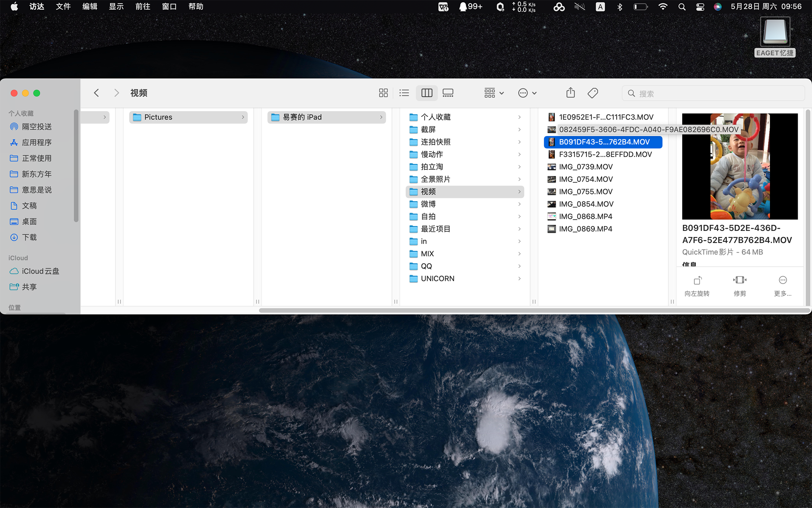Screen dimensions: 812x508
Task: Open the 帮助 menu
Action: click(196, 7)
